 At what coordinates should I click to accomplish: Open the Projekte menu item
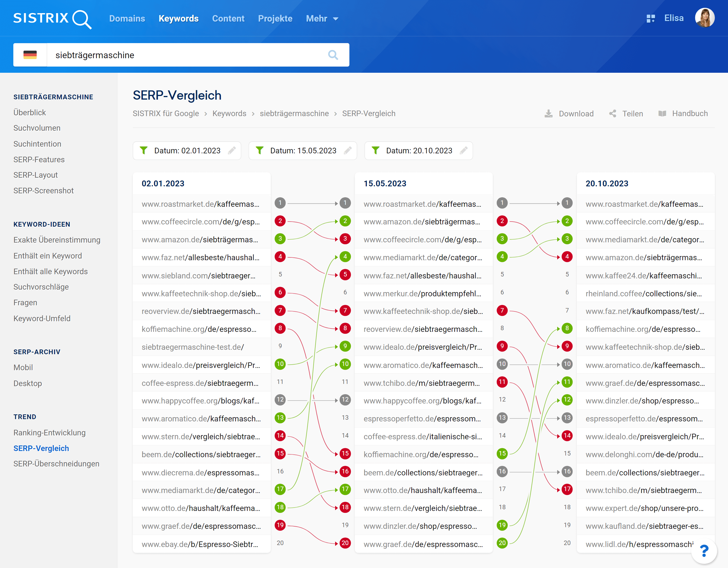coord(275,19)
